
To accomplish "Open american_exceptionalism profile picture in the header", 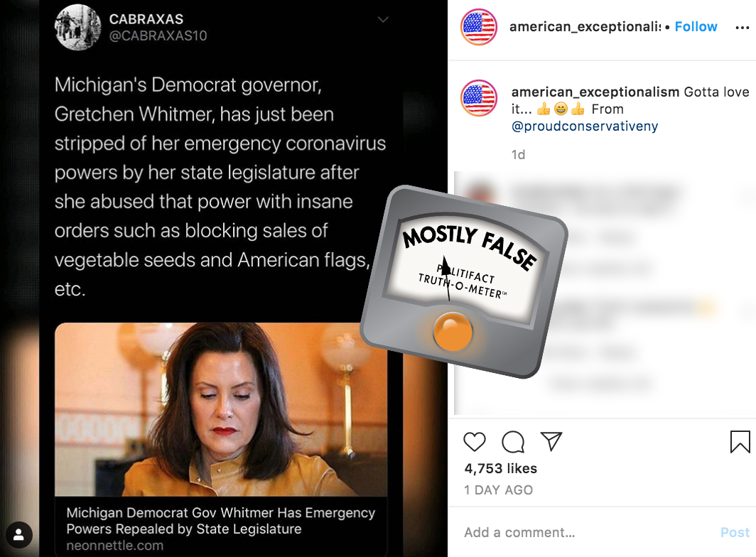I will point(479,27).
